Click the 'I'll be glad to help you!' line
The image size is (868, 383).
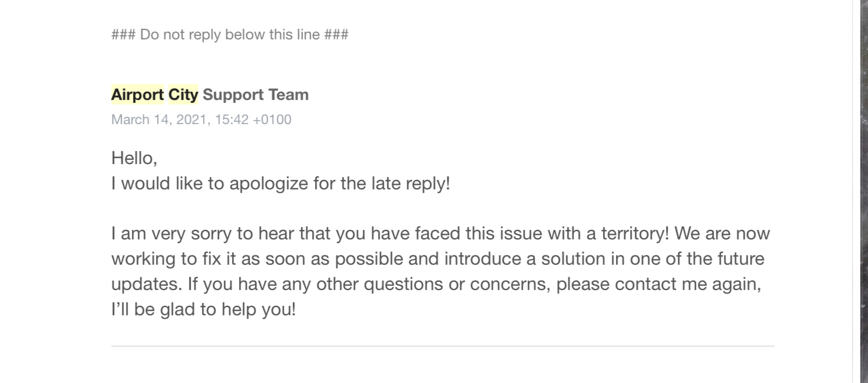(204, 309)
